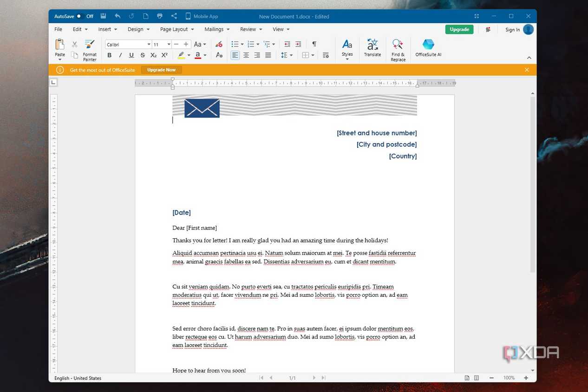Launch OfficeSuite AI
The image size is (588, 392).
[428, 48]
